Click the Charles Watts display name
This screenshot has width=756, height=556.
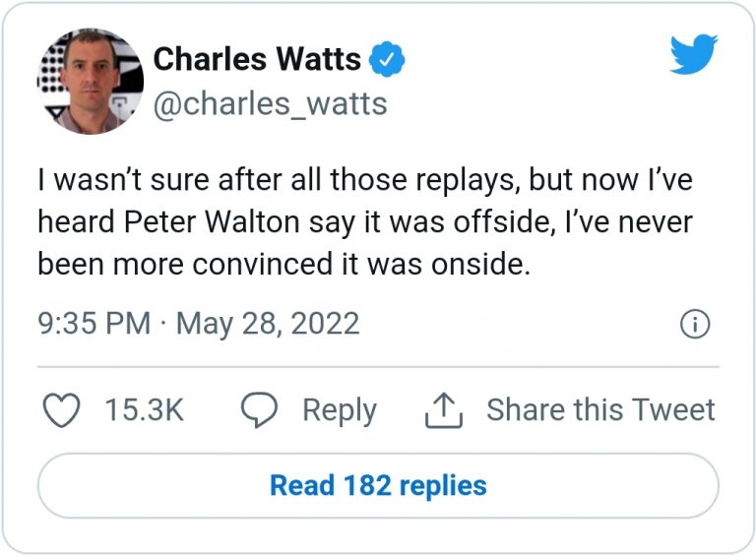(x=257, y=59)
